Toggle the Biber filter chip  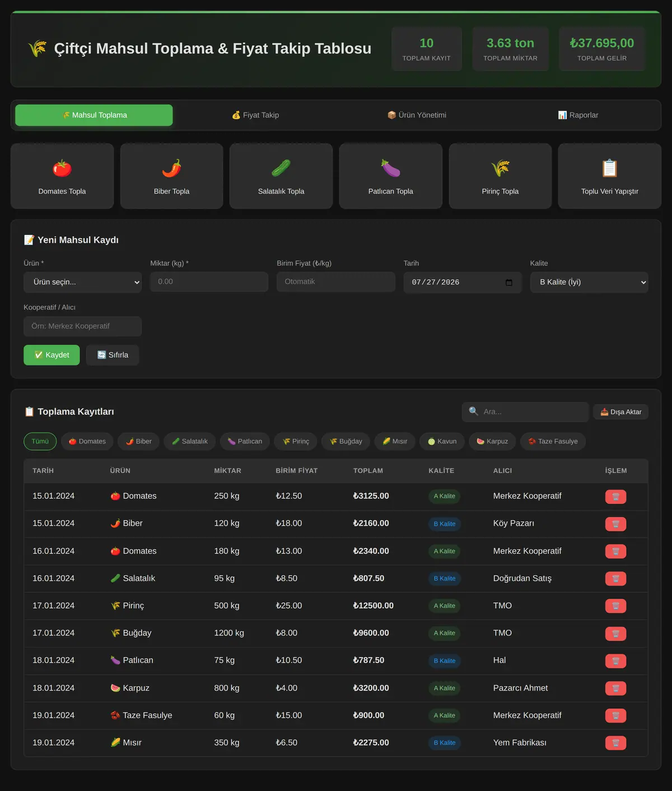click(139, 441)
